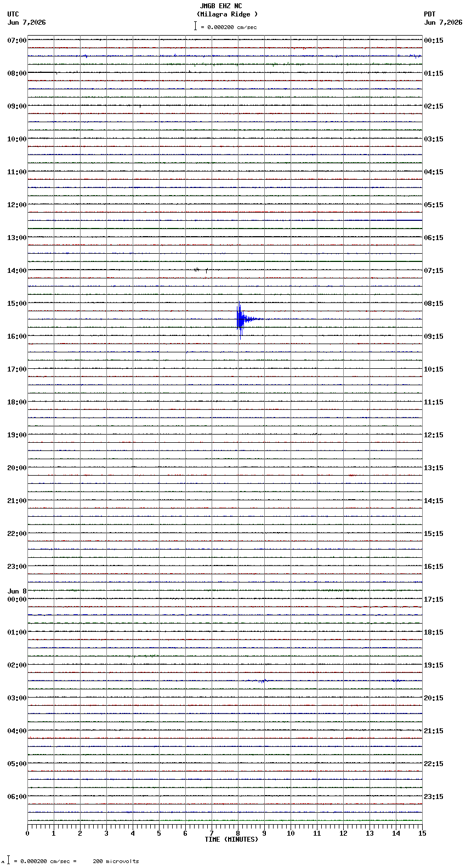Click the TIME (MINUTES) axis title
This screenshot has width=466, height=868.
231,840
